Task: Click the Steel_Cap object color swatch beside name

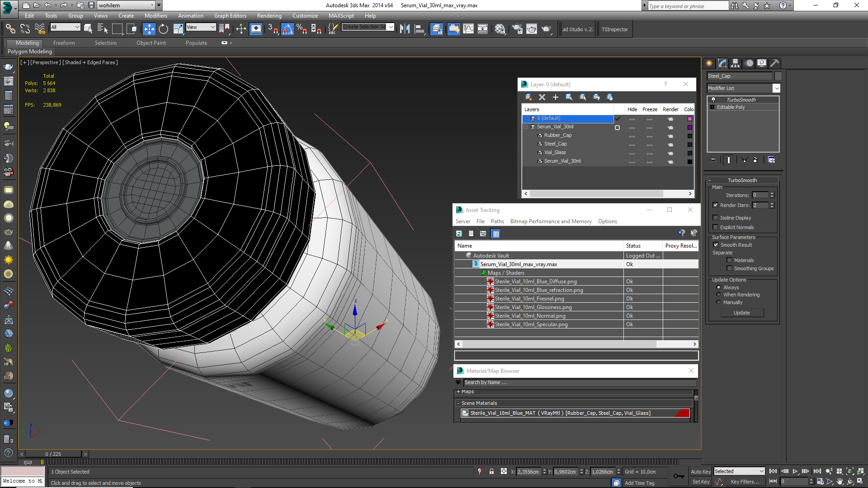Action: coord(778,76)
